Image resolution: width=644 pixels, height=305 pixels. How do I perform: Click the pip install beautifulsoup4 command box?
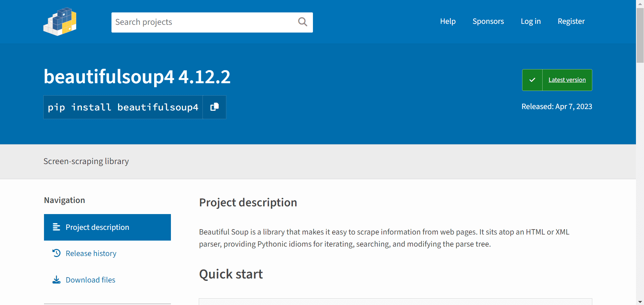[123, 107]
